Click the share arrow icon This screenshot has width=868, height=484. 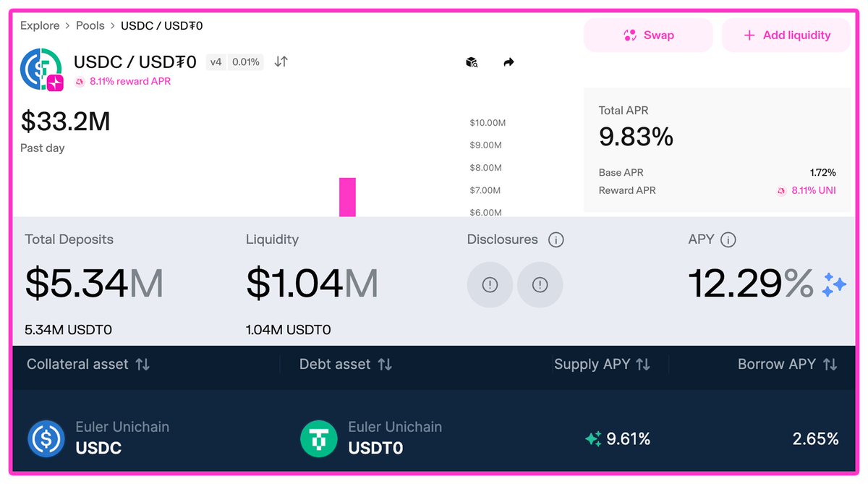pos(509,62)
